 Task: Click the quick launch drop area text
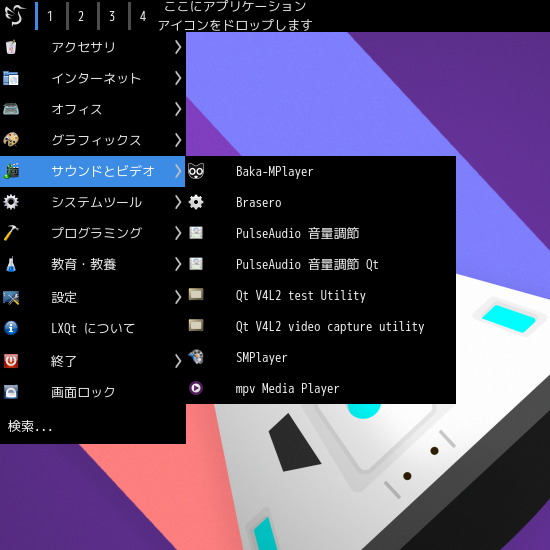[x=235, y=15]
